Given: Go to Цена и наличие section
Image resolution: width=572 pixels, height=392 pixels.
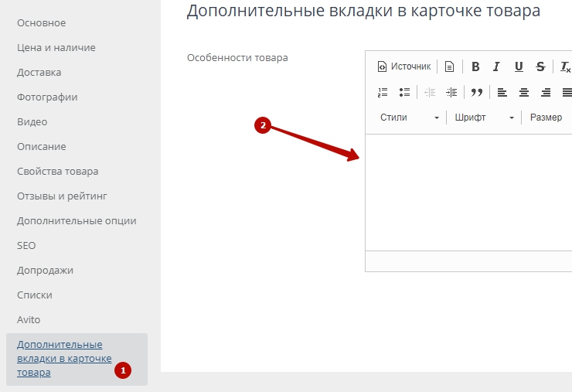Looking at the screenshot, I should click(x=56, y=47).
